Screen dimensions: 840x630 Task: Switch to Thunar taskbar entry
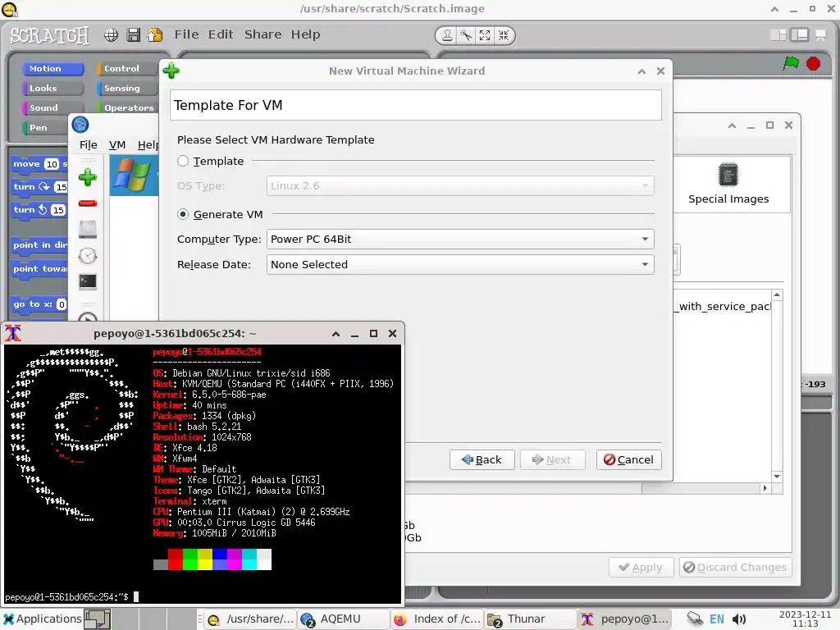point(531,619)
